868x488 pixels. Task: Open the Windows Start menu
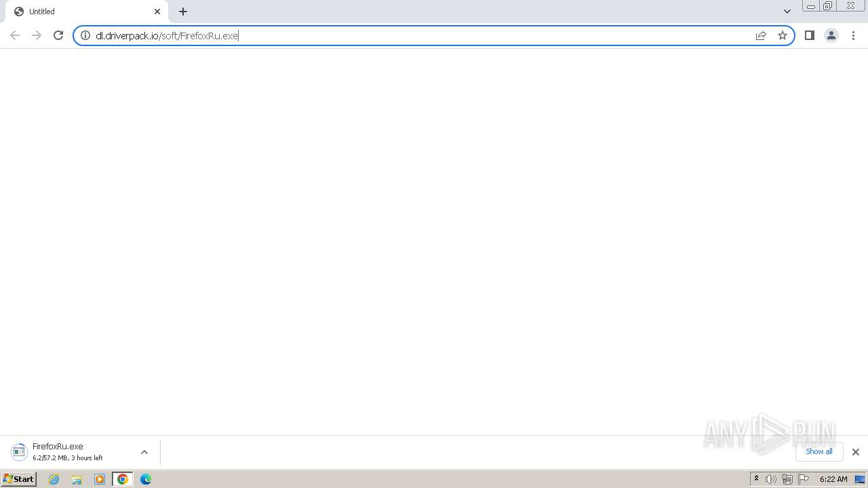[19, 479]
